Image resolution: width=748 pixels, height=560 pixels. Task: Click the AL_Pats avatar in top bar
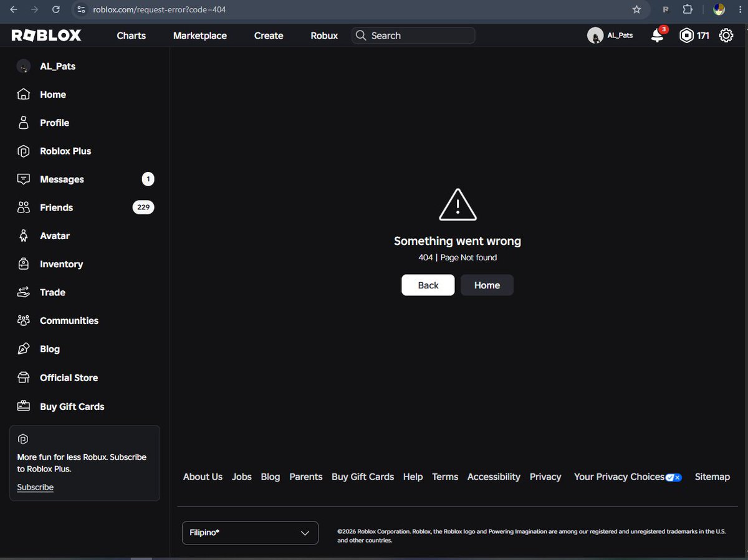pyautogui.click(x=595, y=36)
